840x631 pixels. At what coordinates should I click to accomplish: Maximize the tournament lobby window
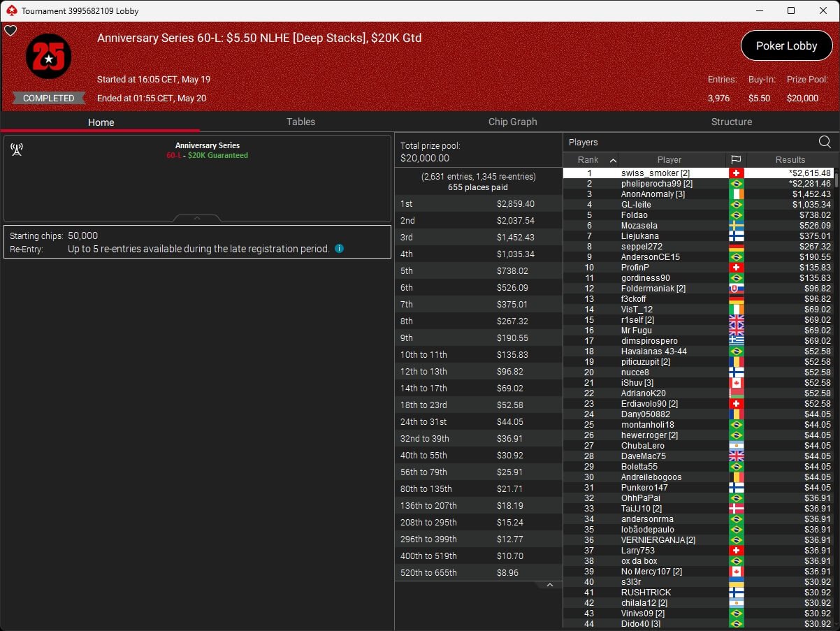pos(791,10)
